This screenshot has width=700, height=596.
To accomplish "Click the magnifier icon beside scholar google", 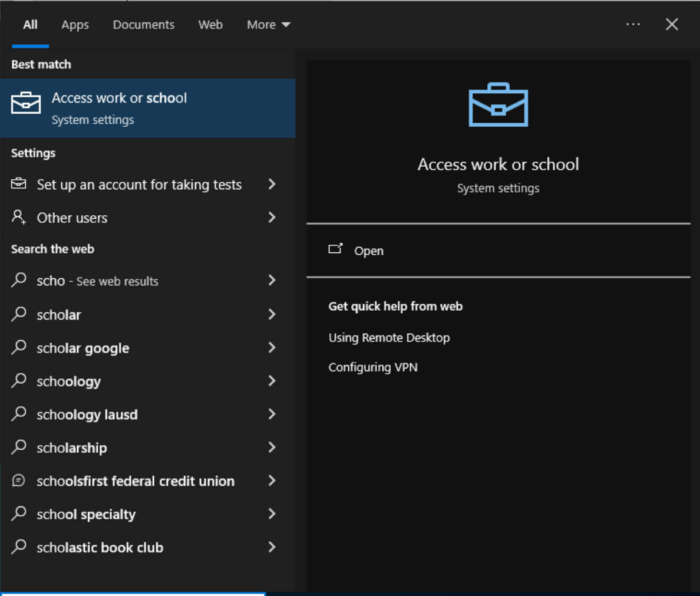I will point(19,347).
